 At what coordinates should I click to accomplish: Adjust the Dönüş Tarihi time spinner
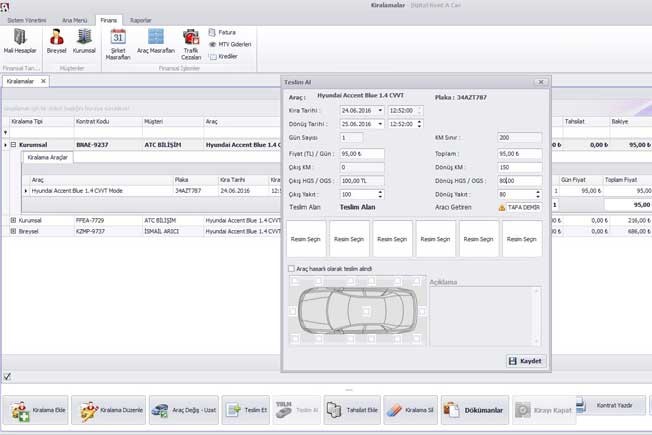pos(419,124)
